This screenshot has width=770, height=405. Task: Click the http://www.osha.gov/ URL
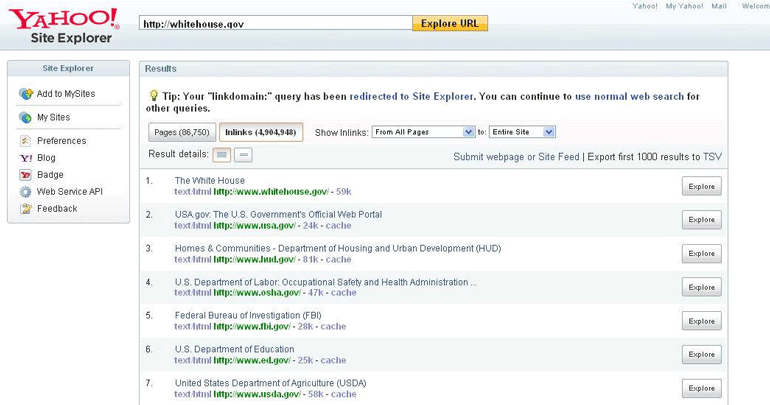tap(257, 293)
